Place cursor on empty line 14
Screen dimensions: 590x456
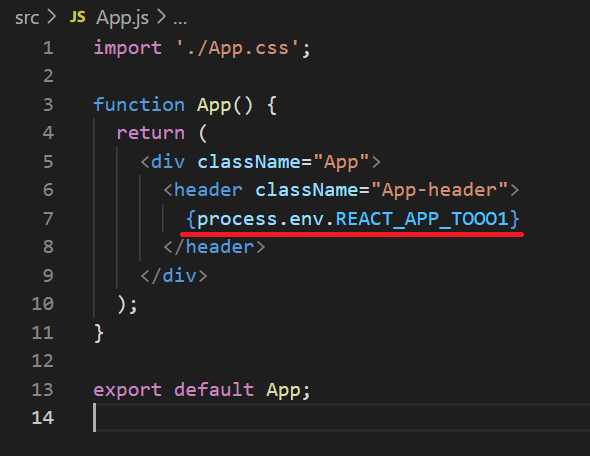pos(341,418)
